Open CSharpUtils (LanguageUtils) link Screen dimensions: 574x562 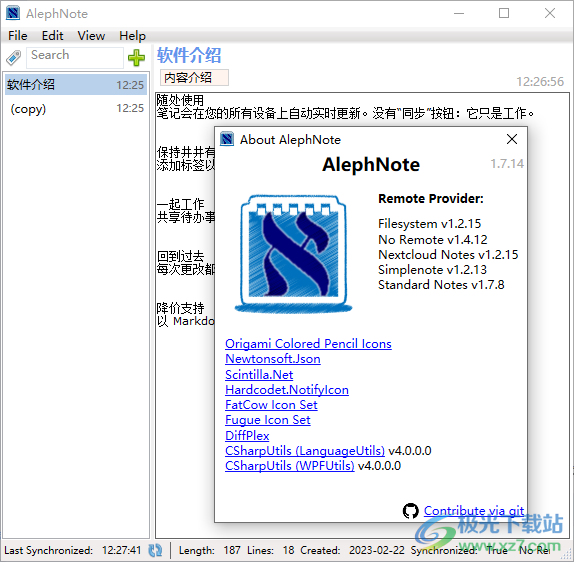click(x=305, y=450)
